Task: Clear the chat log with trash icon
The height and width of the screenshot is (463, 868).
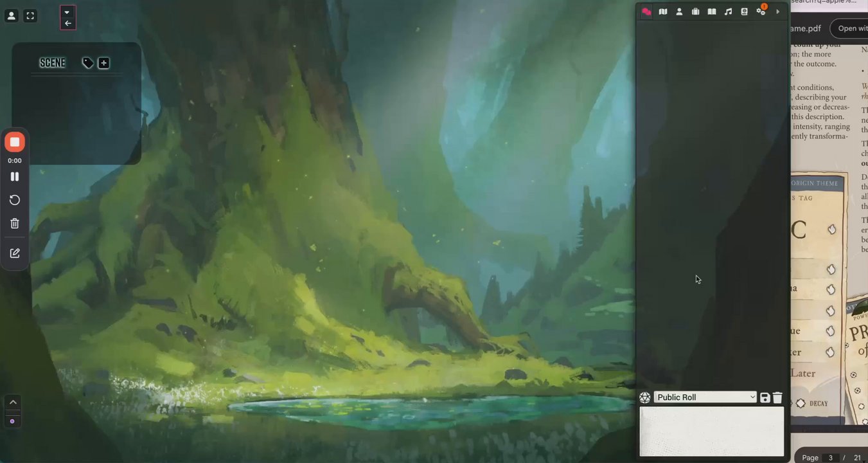Action: (x=777, y=398)
